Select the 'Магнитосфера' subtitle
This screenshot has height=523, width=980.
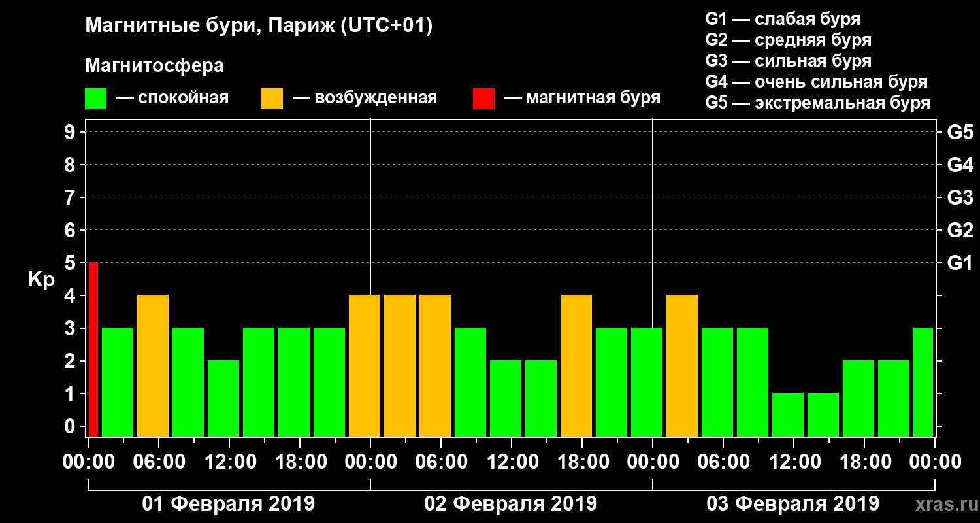click(154, 66)
